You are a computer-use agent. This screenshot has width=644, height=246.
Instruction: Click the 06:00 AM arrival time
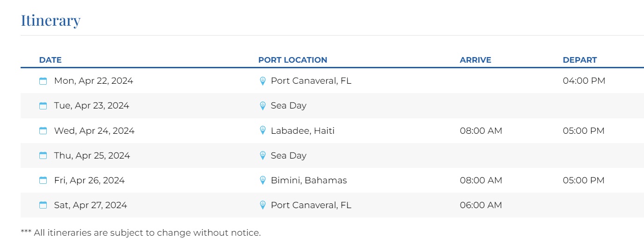point(481,205)
